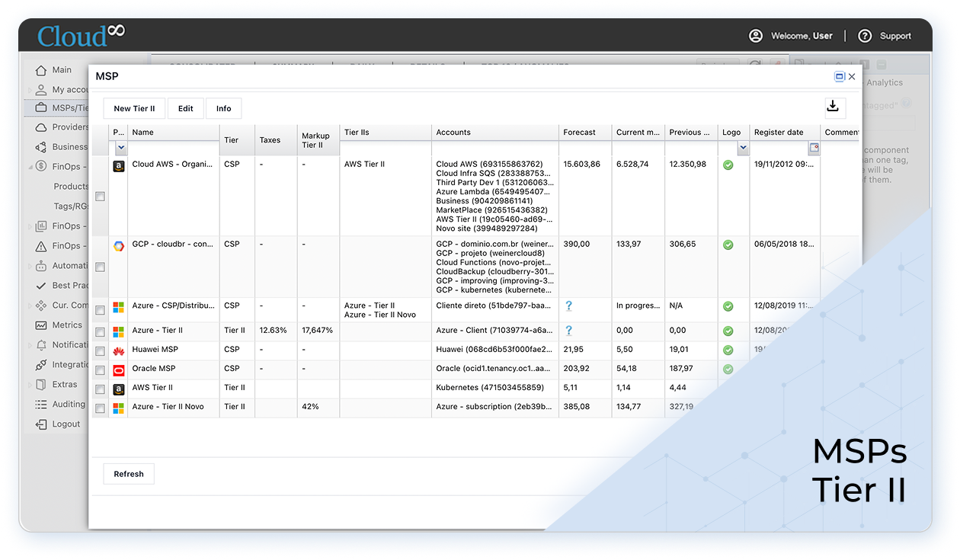Check the AWS Tier II row checkbox
960x560 pixels.
click(100, 389)
